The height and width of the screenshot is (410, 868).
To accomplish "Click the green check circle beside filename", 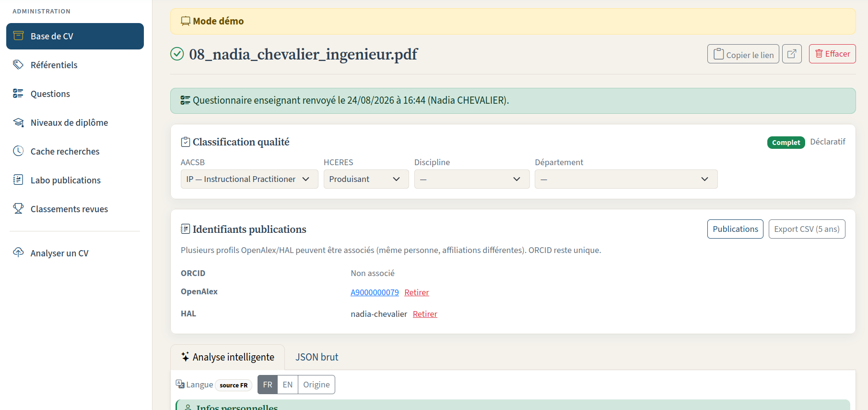I will 177,54.
